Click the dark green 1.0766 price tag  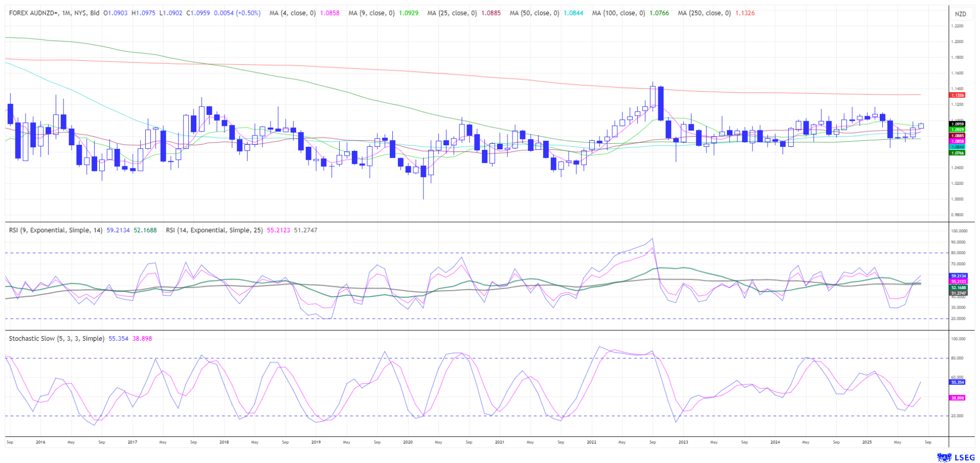(x=957, y=153)
